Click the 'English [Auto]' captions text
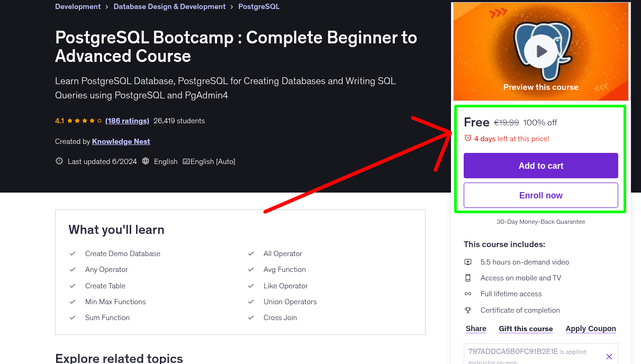 pyautogui.click(x=213, y=161)
